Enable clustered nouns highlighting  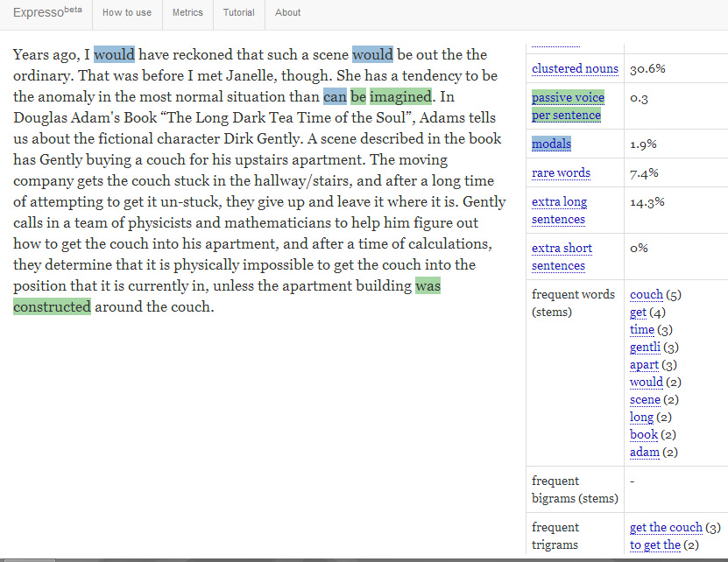(575, 68)
